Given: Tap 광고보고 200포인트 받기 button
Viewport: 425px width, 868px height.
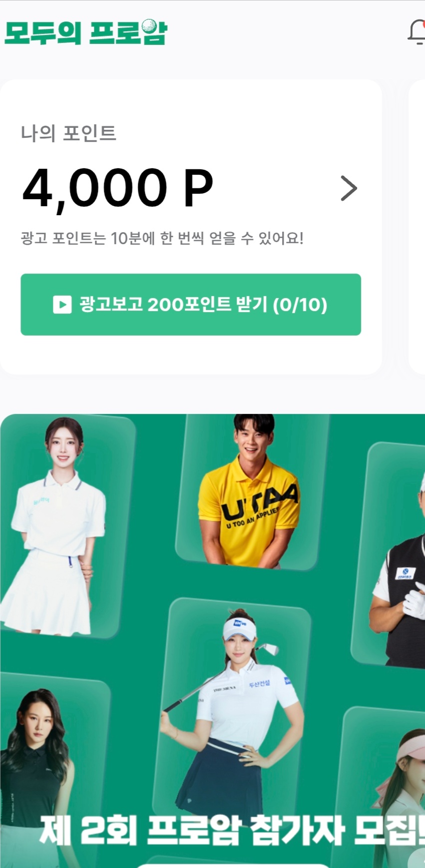Looking at the screenshot, I should click(x=191, y=305).
